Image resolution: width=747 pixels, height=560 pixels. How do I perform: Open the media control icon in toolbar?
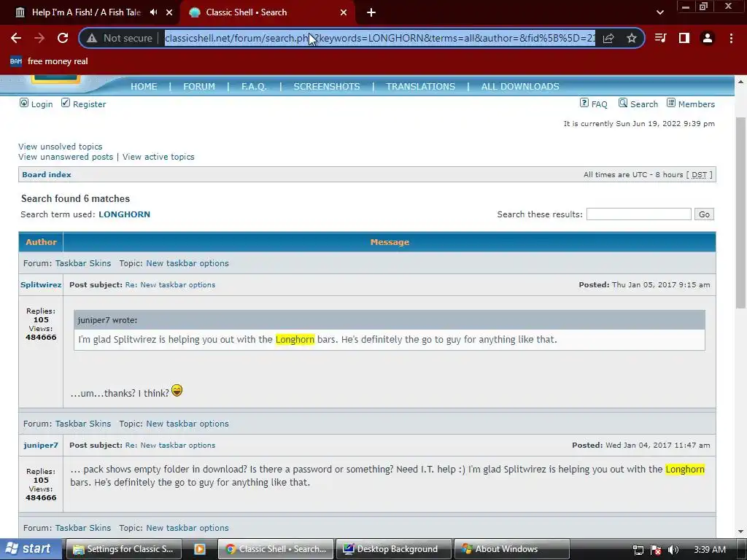[660, 38]
